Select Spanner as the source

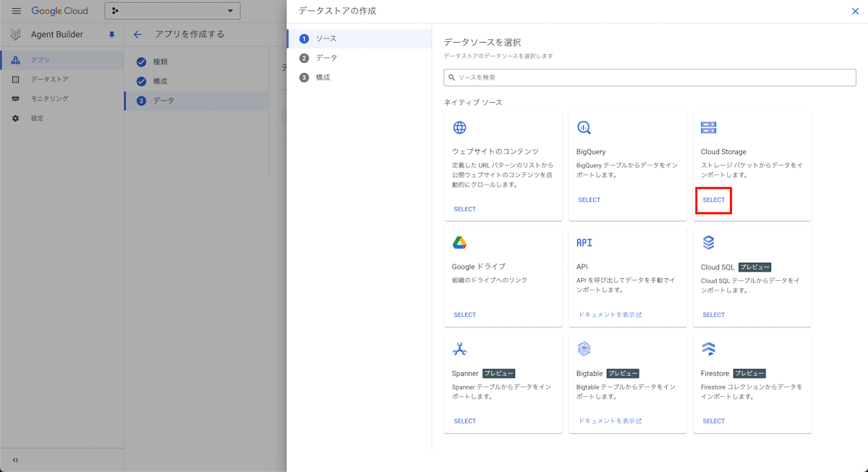(465, 421)
